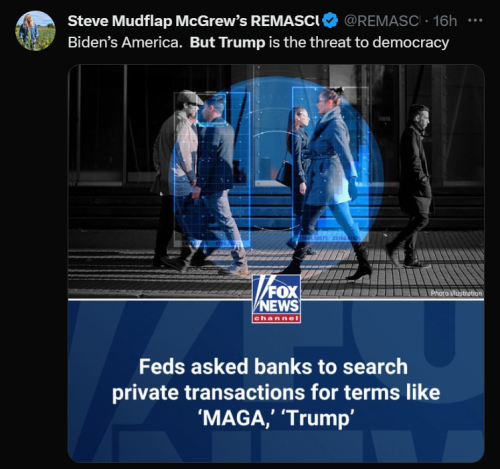The image size is (500, 469).
Task: Open the poster's round profile avatar
Action: 35,31
